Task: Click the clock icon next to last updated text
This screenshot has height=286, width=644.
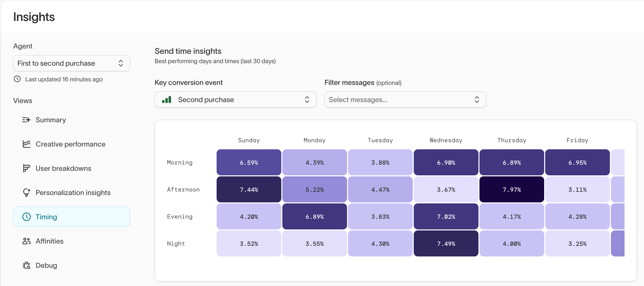Action: click(17, 79)
